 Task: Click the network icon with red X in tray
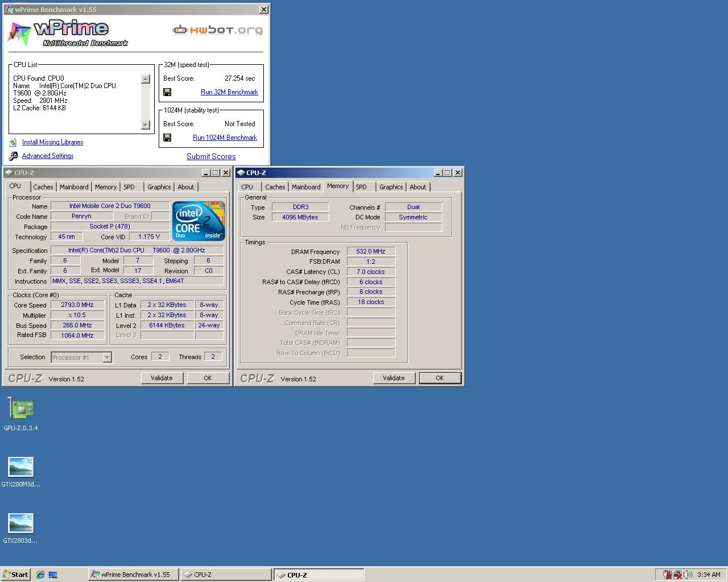tap(677, 575)
